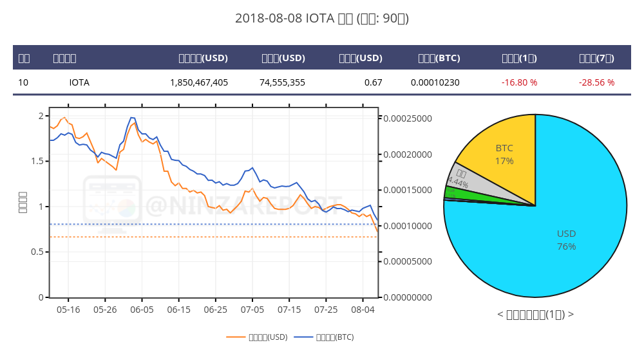Click the 07-25 date label on x-axis
The width and height of the screenshot is (644, 354).
click(x=326, y=310)
